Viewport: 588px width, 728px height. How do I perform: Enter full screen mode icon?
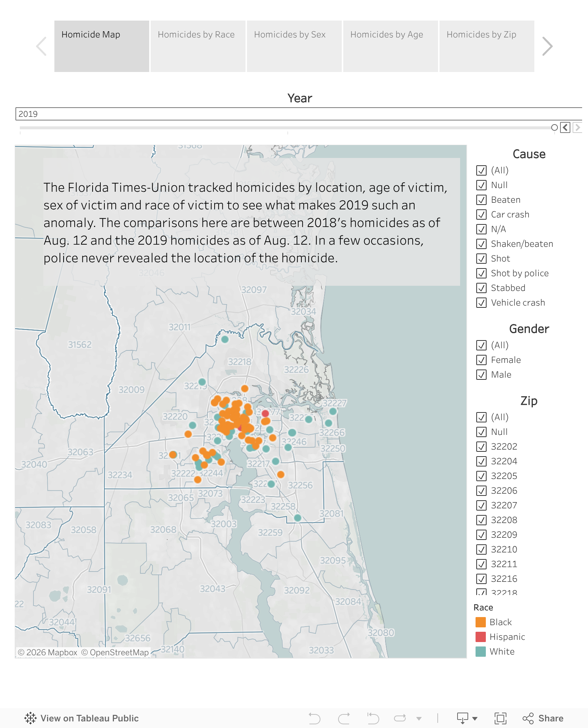(x=500, y=718)
